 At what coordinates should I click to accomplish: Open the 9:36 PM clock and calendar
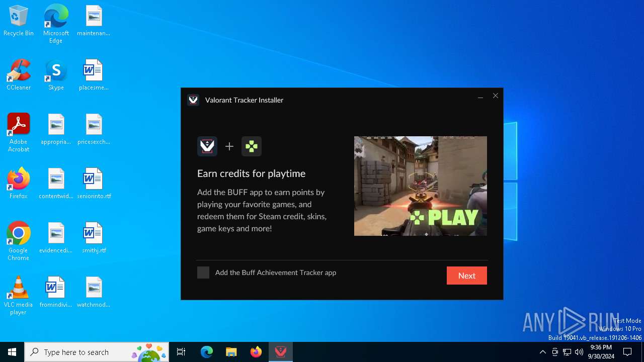(601, 352)
